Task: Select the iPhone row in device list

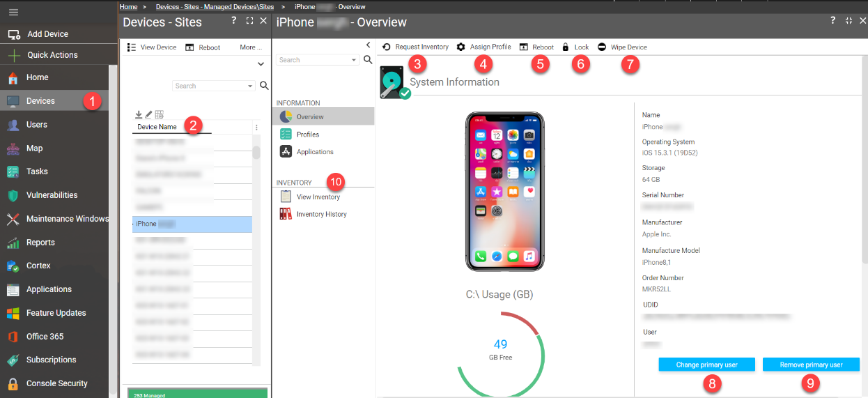Action: click(x=192, y=224)
